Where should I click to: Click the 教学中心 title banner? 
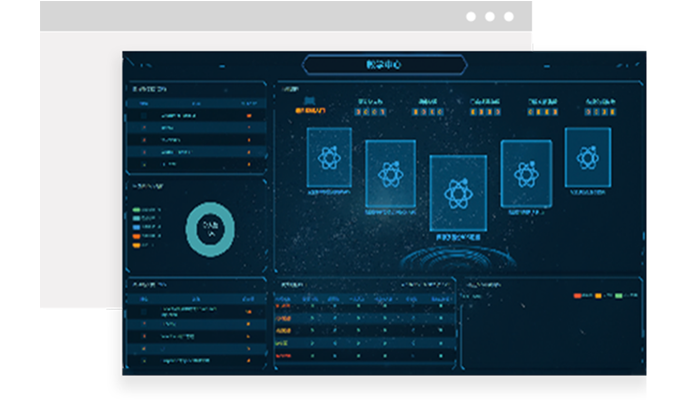(385, 65)
